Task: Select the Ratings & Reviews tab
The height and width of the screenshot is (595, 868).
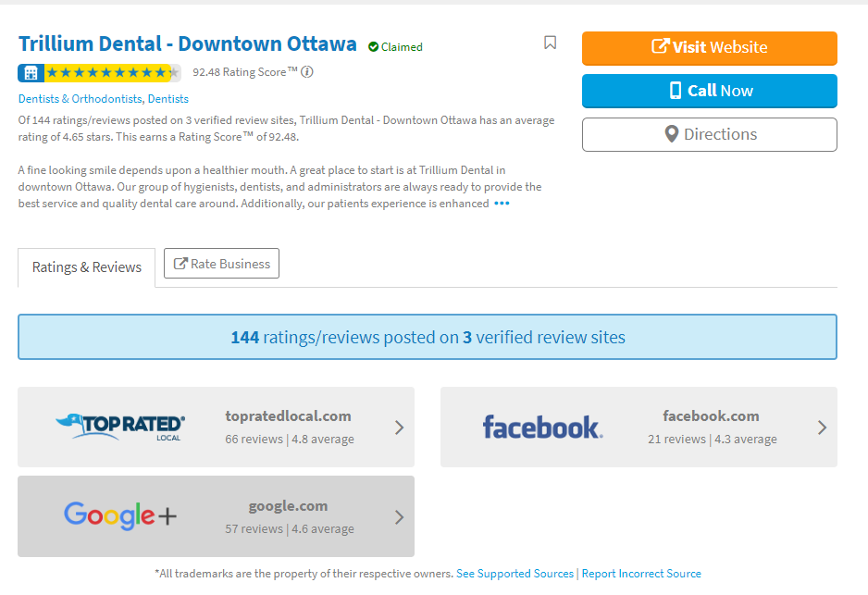Action: pyautogui.click(x=86, y=267)
